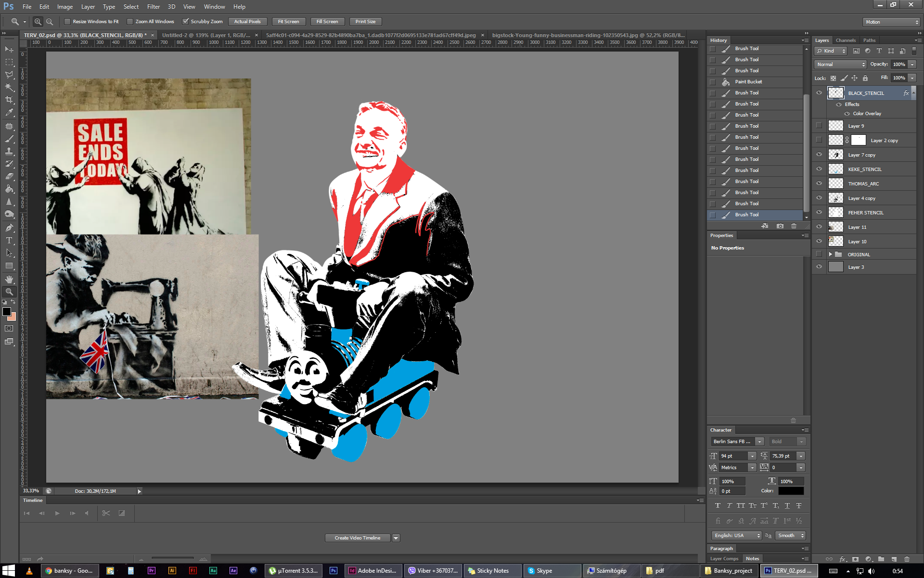The width and height of the screenshot is (924, 578).
Task: Hide the FEHER STENCIL layer
Action: [x=819, y=212]
